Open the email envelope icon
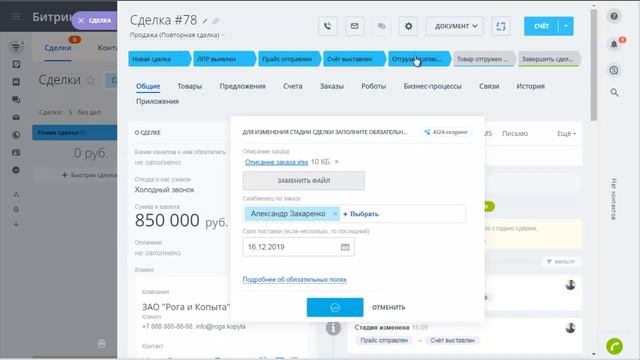 click(354, 26)
